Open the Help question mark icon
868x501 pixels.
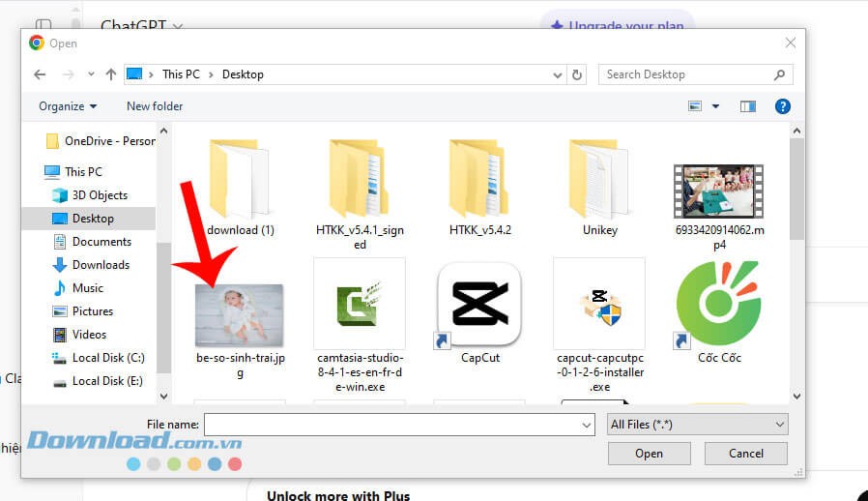tap(783, 106)
